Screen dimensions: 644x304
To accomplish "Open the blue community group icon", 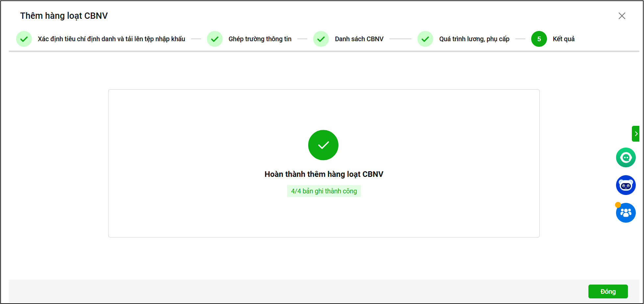I will click(x=626, y=213).
